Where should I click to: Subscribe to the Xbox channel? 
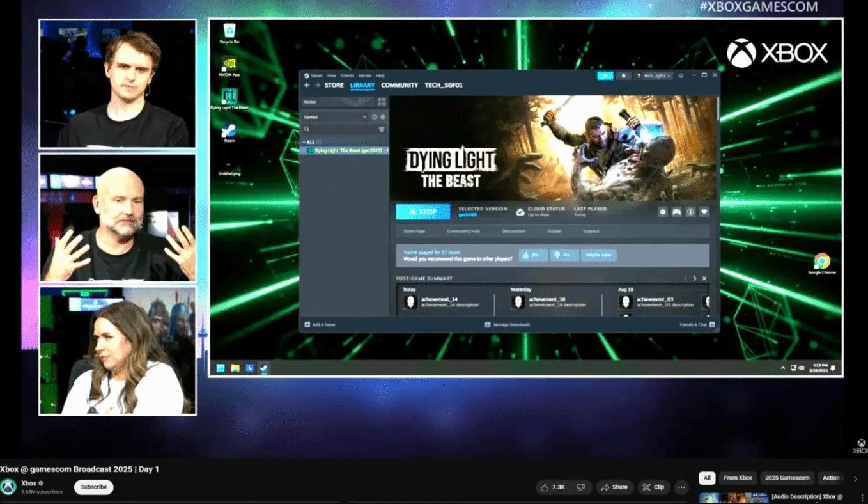[93, 487]
